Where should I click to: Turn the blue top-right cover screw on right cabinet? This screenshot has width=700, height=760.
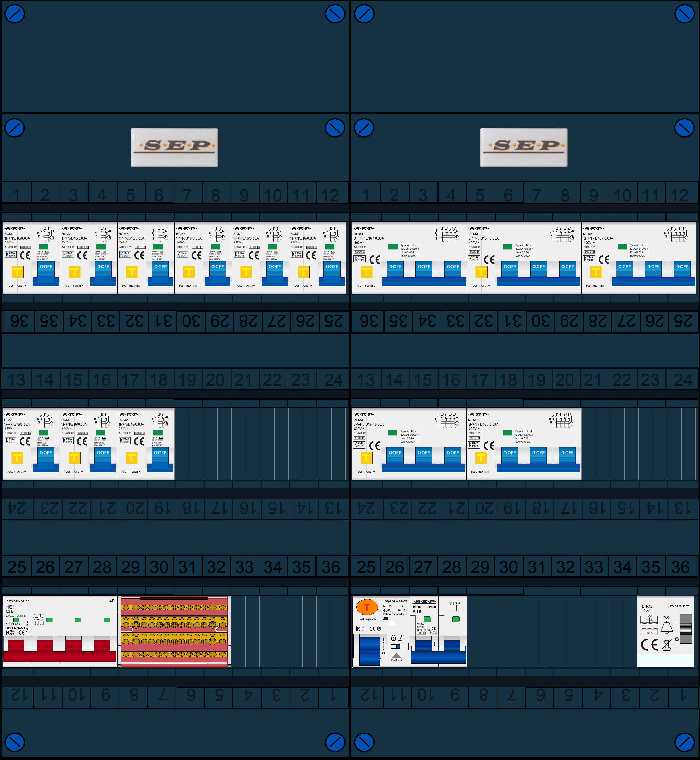tap(684, 14)
